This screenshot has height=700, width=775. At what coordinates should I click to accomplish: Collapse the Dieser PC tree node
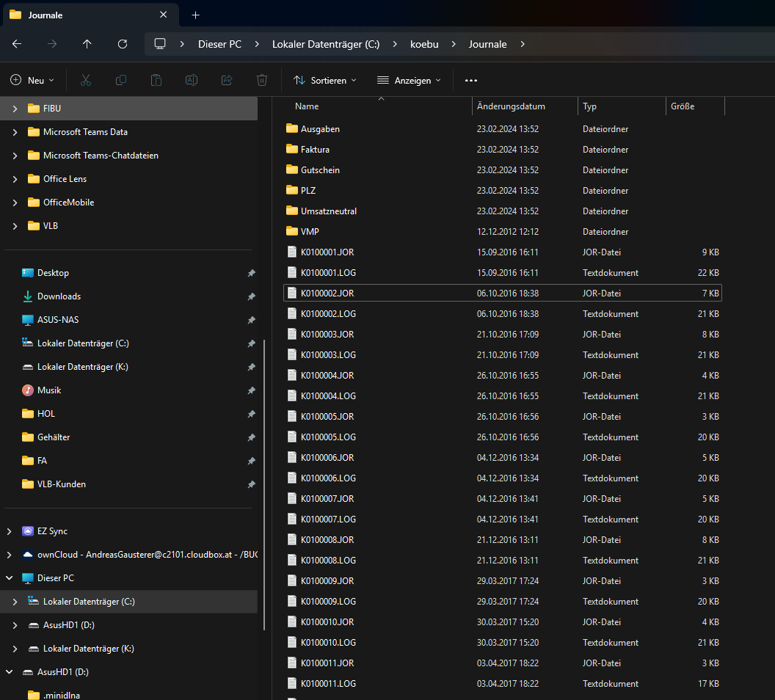(x=10, y=578)
